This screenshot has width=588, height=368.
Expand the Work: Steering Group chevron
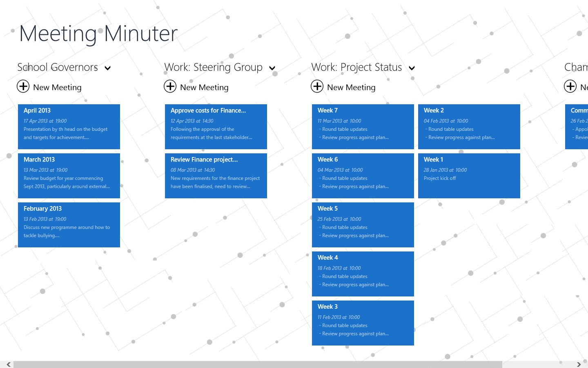pos(272,68)
